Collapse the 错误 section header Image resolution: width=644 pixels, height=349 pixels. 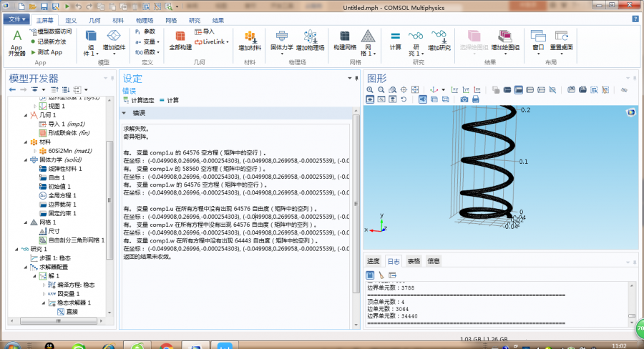pyautogui.click(x=124, y=113)
